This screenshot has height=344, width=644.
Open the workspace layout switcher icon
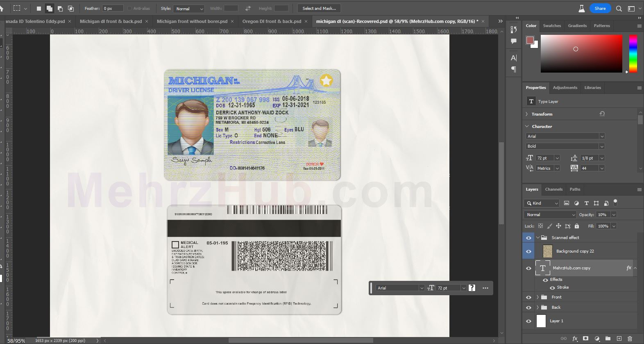(631, 8)
